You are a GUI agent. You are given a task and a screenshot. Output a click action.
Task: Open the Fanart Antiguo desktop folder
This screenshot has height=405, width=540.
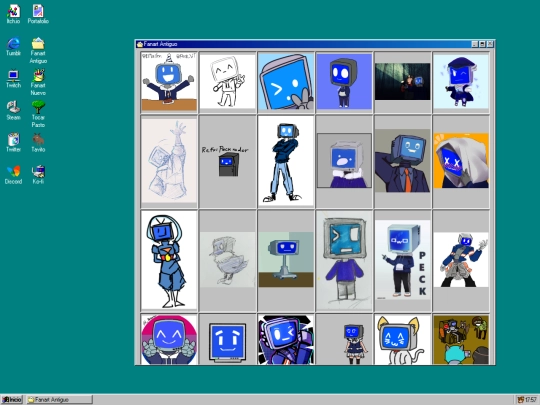tap(38, 50)
